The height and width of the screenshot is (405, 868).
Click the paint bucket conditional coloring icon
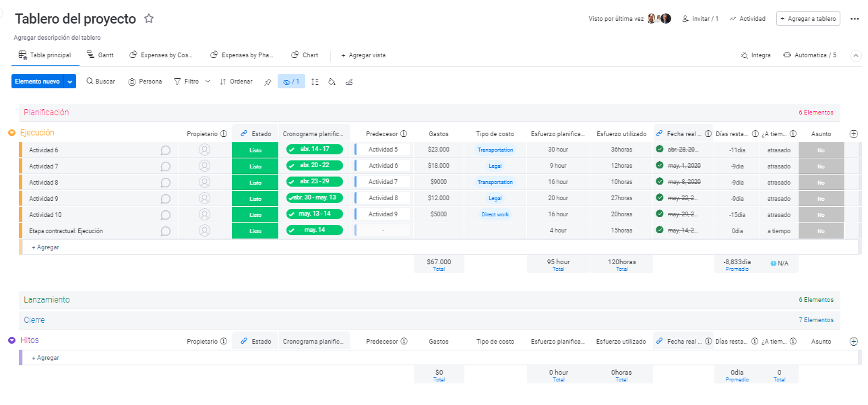[332, 82]
